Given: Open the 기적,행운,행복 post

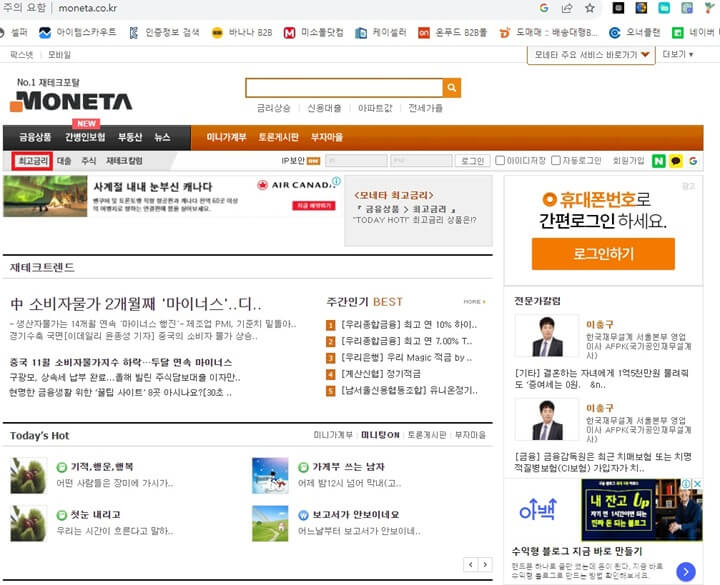Looking at the screenshot, I should coord(102,467).
